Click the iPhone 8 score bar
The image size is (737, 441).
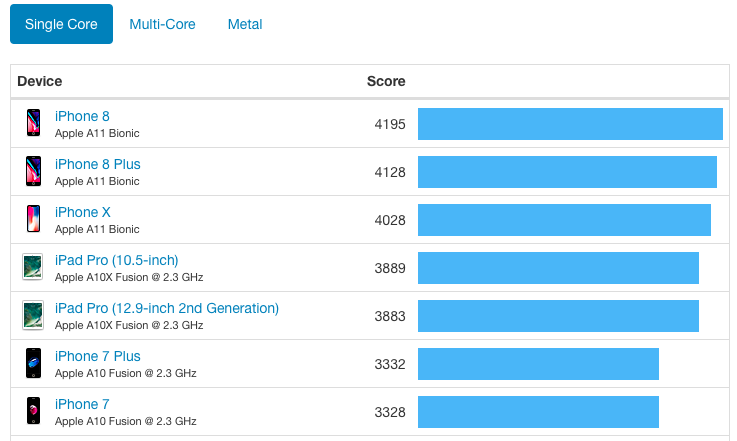click(x=570, y=123)
